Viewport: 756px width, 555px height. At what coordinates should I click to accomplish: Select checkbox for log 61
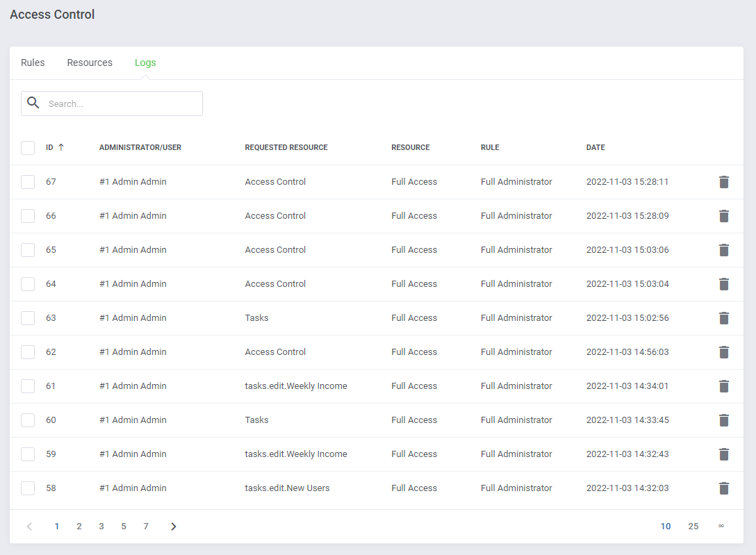click(28, 386)
